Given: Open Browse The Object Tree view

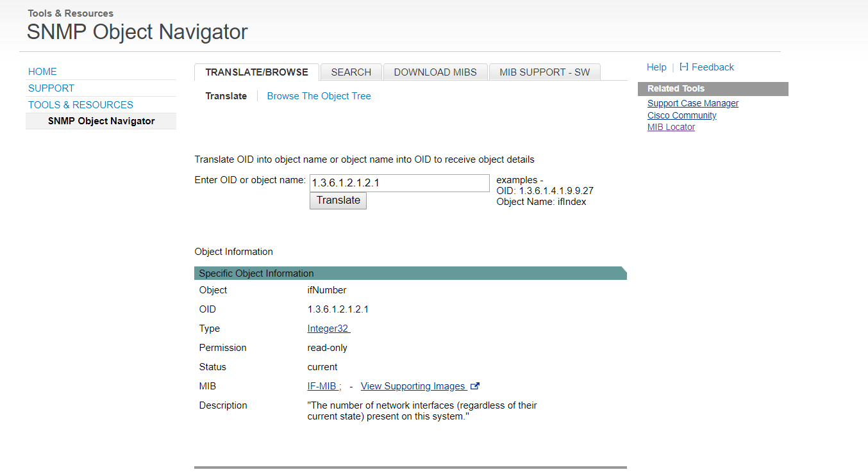Looking at the screenshot, I should (319, 95).
